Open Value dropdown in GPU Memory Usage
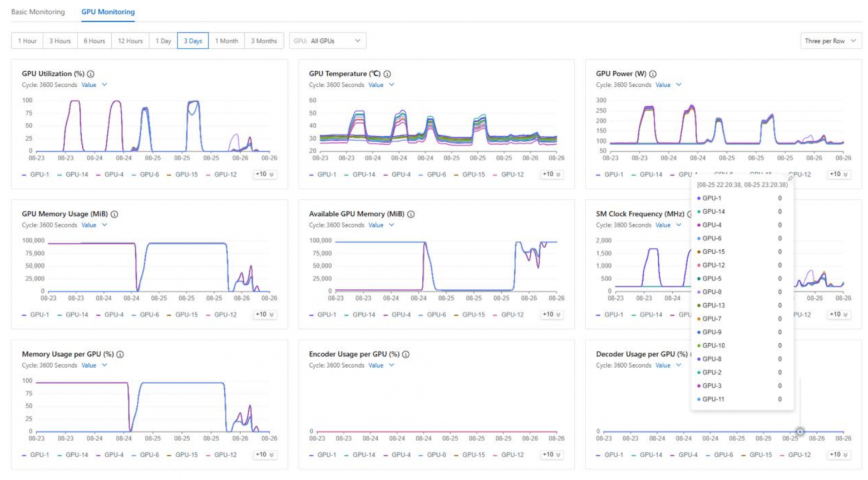This screenshot has width=868, height=480. click(x=94, y=225)
